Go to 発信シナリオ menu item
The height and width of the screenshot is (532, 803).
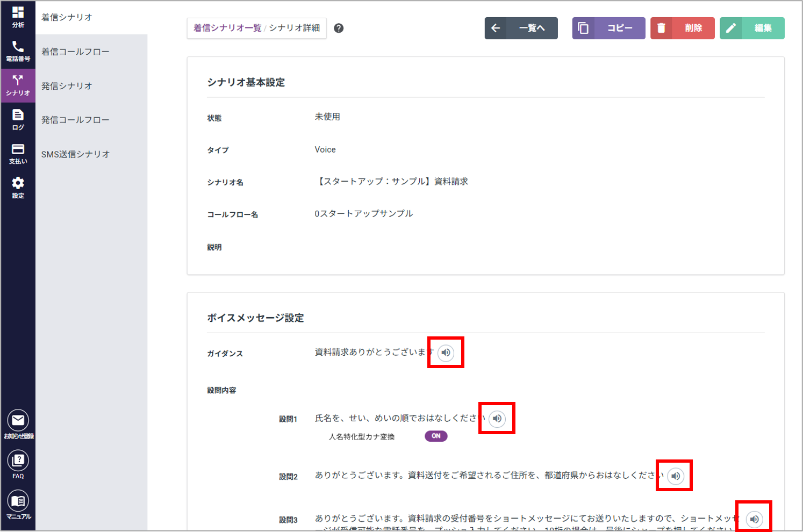[x=67, y=86]
